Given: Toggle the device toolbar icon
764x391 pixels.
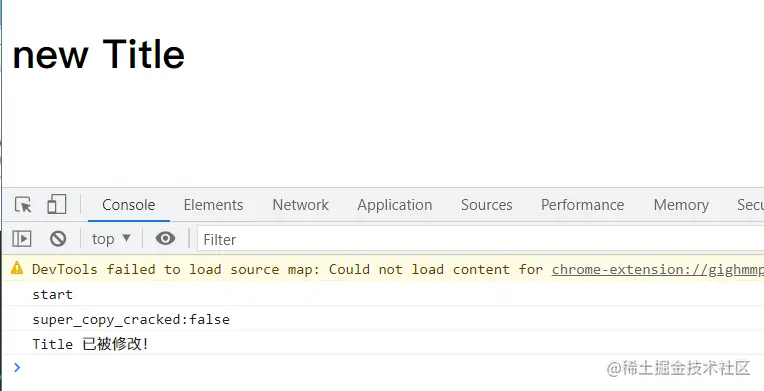Looking at the screenshot, I should tap(57, 204).
